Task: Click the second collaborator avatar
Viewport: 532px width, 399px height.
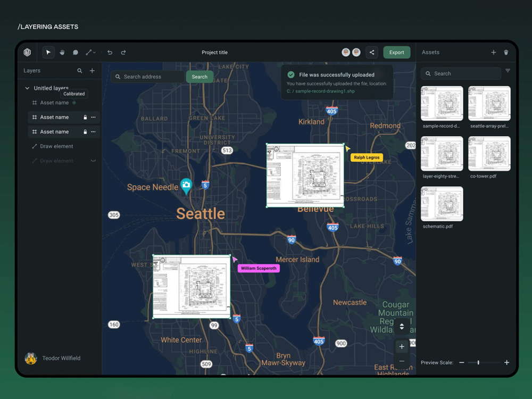Action: [x=356, y=52]
